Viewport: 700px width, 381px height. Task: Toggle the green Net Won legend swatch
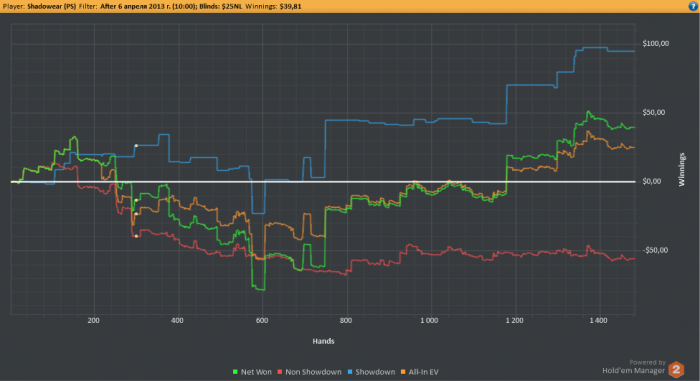click(x=235, y=372)
